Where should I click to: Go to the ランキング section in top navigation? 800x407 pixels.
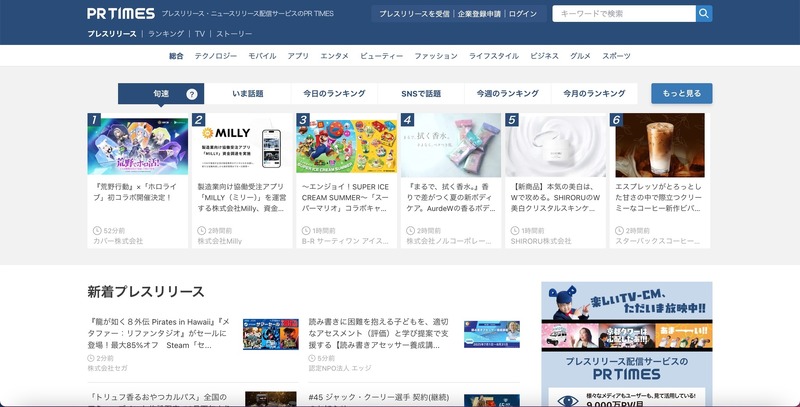point(166,34)
